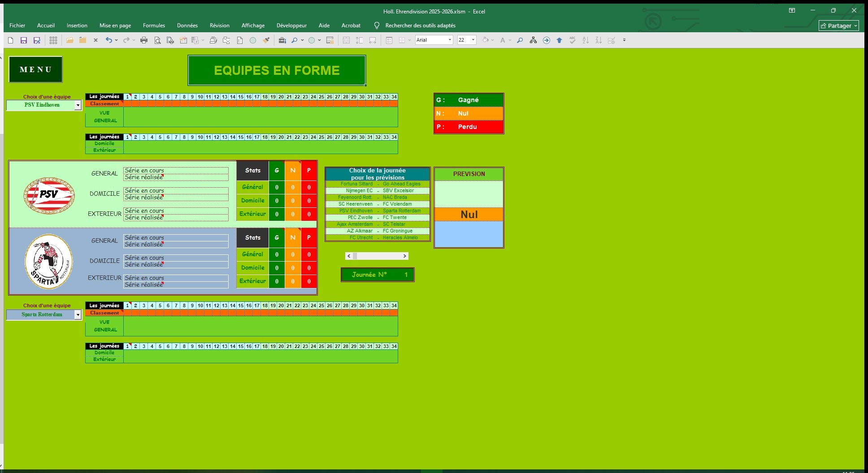Open the Formules ribbon tab

154,26
